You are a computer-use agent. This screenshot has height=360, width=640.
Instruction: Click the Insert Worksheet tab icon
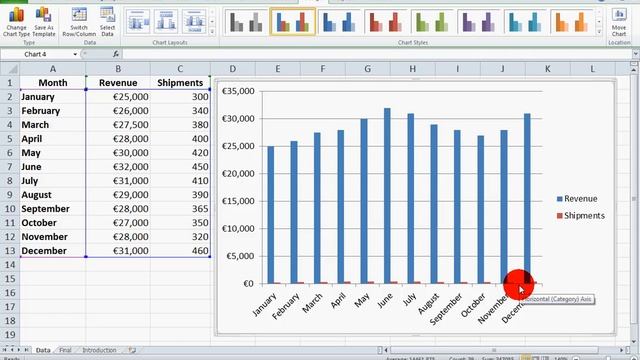[132, 350]
